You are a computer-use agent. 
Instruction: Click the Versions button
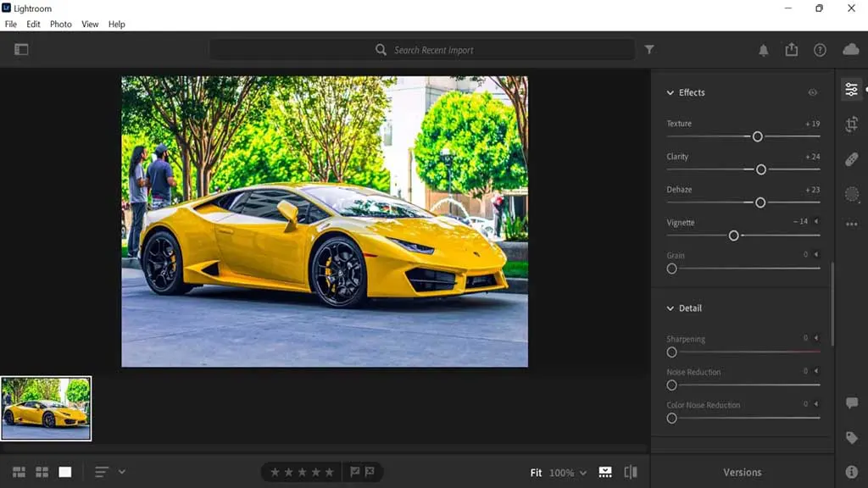[743, 472]
